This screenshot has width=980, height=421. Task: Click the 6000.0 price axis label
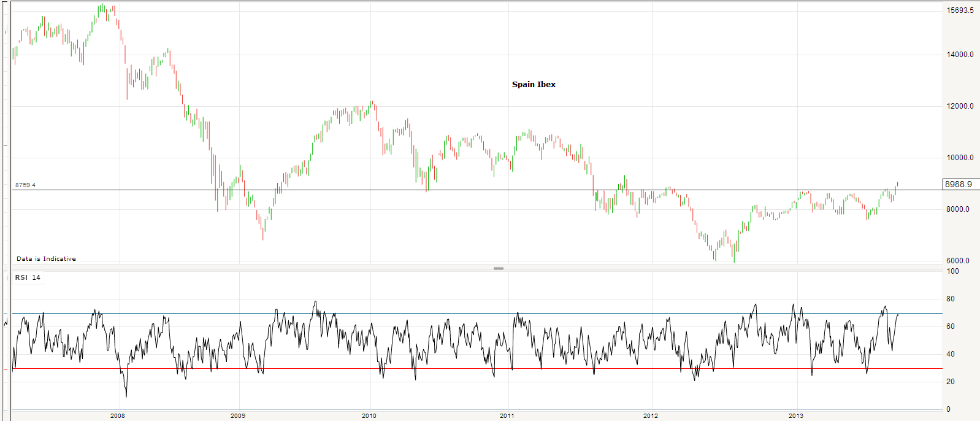957,261
